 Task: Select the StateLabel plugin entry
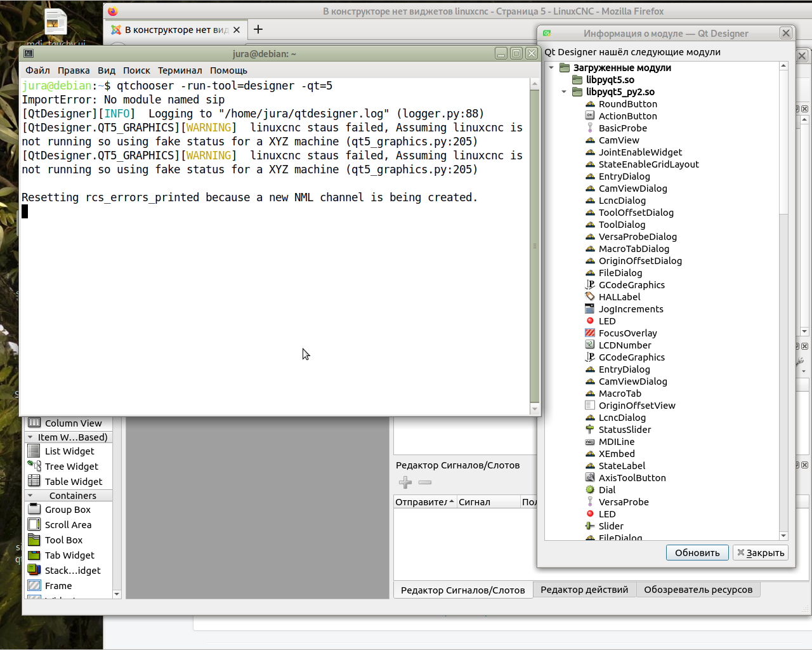tap(622, 466)
